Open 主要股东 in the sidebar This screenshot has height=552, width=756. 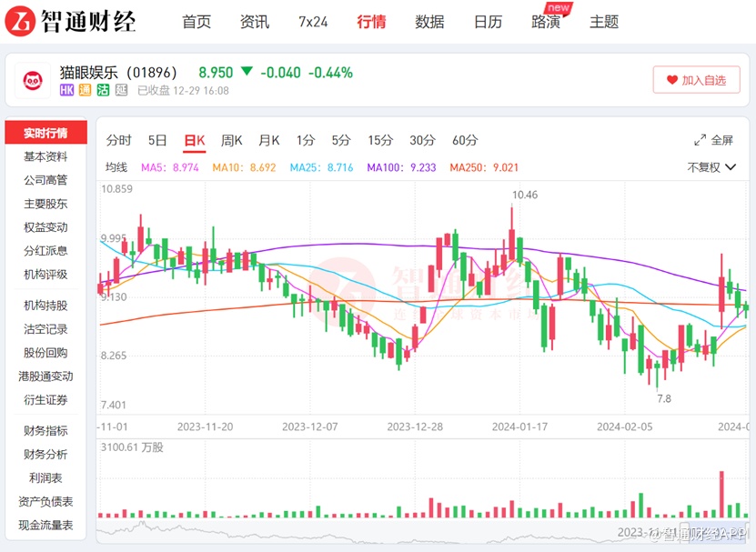tap(45, 204)
